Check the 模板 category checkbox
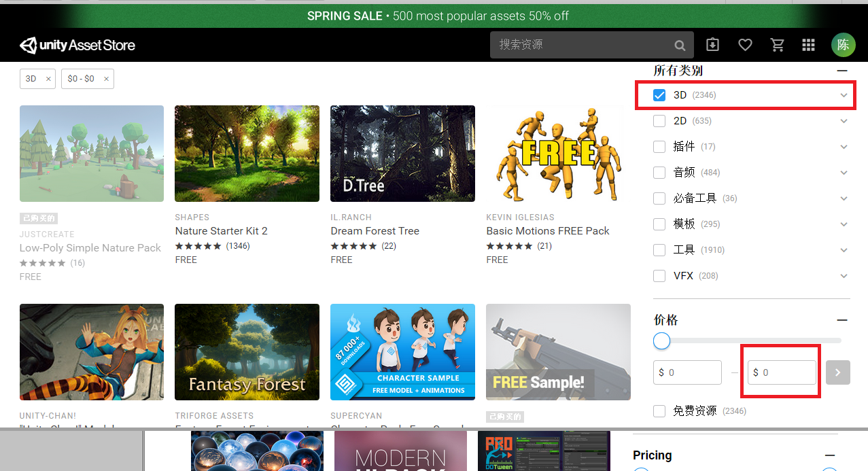Image resolution: width=868 pixels, height=471 pixels. coord(659,224)
